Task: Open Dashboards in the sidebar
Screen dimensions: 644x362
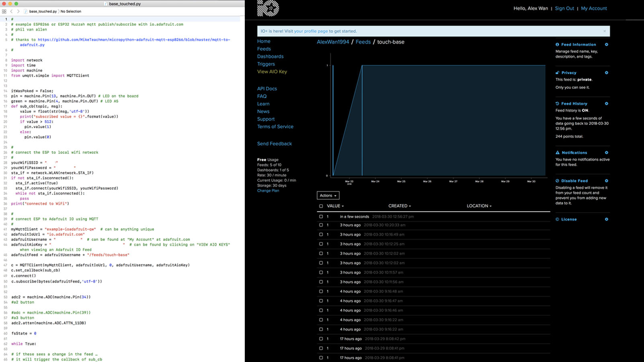Action: [270, 57]
